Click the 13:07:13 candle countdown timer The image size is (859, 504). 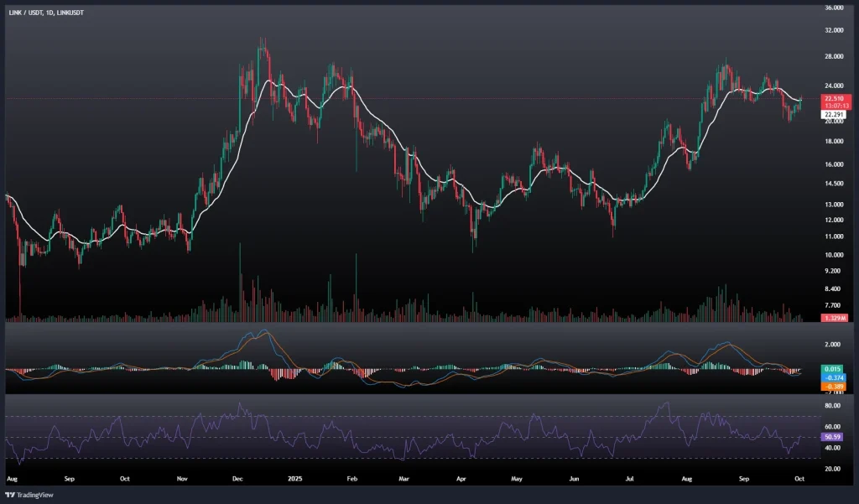[x=834, y=105]
